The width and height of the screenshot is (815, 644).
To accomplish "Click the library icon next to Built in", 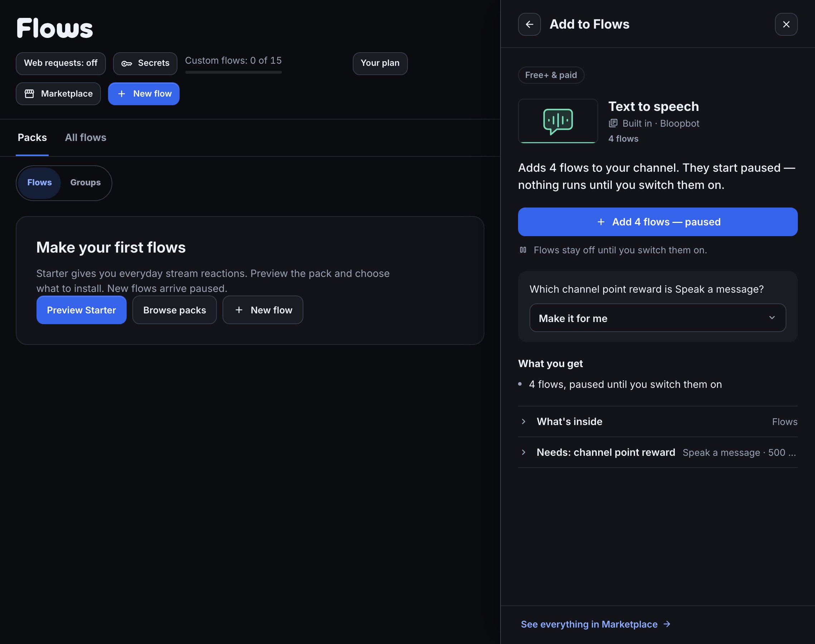I will tap(613, 123).
